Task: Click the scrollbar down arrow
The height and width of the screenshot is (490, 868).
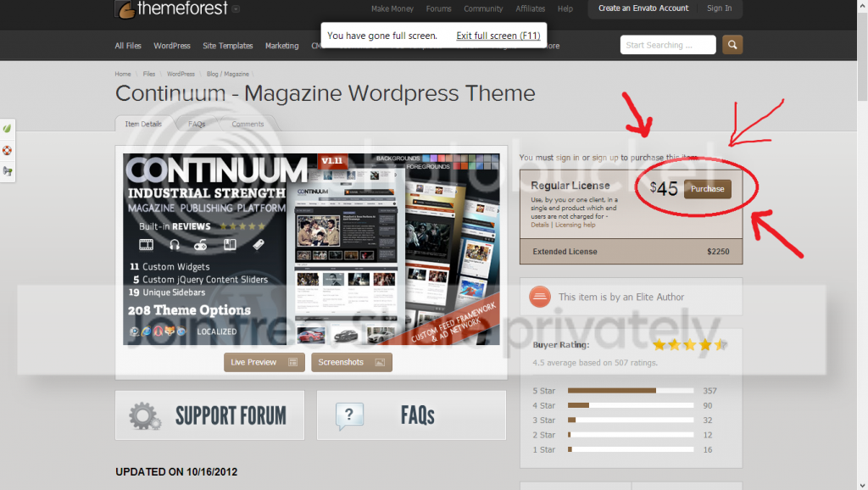Action: (862, 485)
